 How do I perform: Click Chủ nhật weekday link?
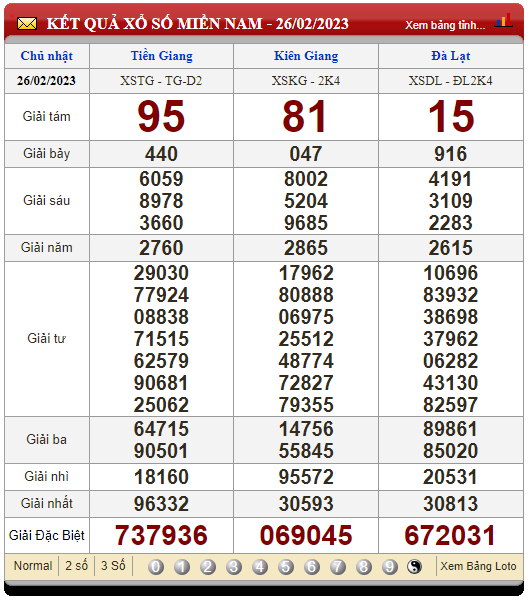[47, 56]
